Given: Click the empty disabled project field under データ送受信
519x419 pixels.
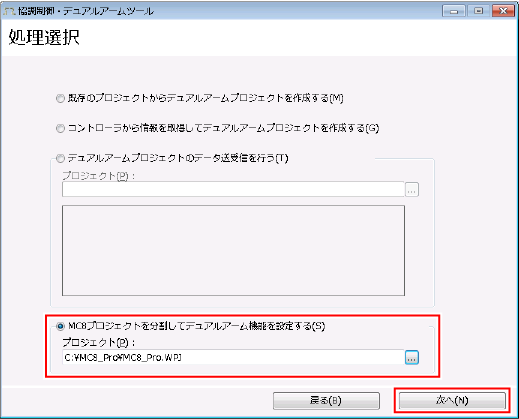Looking at the screenshot, I should pyautogui.click(x=233, y=189).
